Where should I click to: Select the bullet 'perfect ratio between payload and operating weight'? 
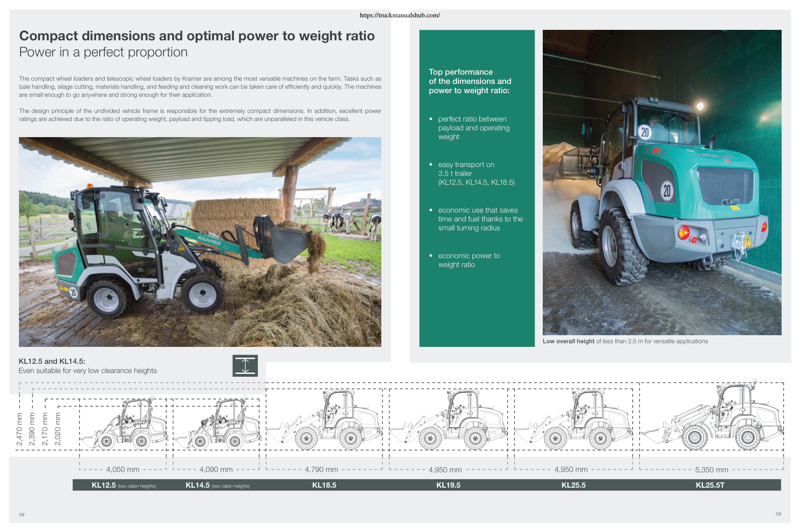coord(474,128)
